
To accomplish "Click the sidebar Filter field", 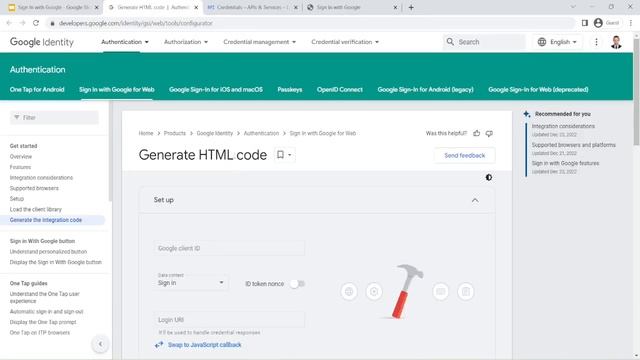I will 54,118.
